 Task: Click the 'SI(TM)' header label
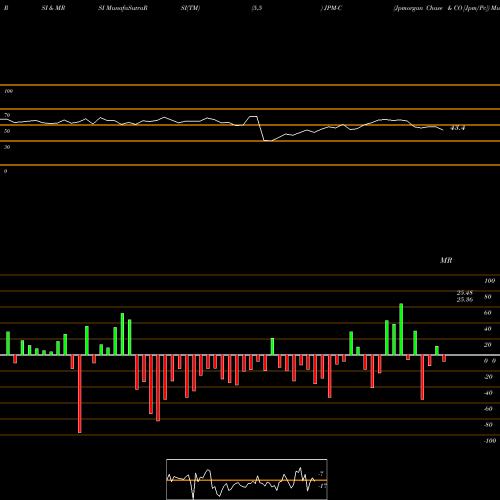tap(190, 8)
